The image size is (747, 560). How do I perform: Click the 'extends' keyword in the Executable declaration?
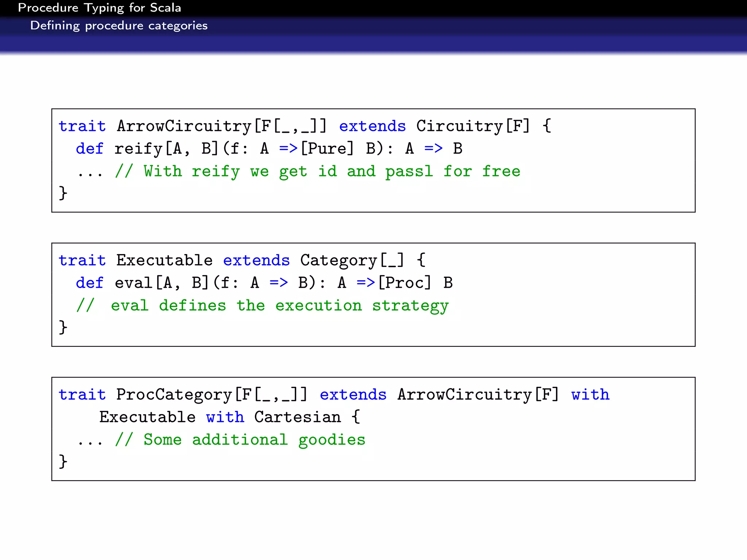256,260
